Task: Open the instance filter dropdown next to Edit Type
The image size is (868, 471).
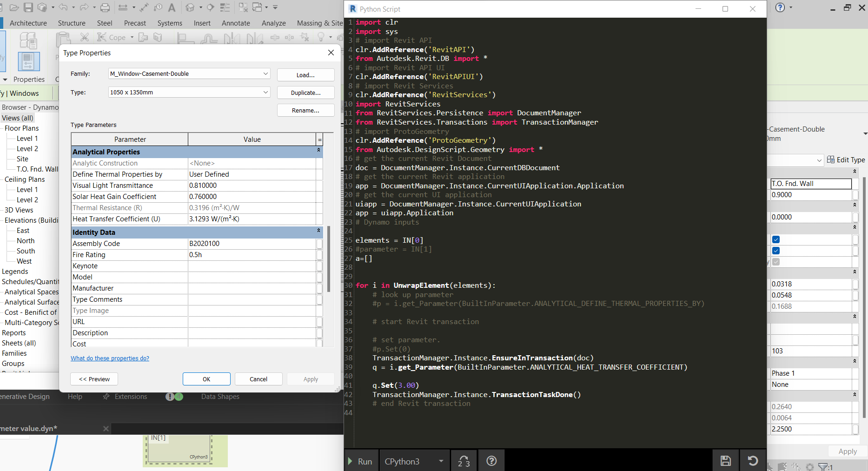Action: tap(819, 160)
